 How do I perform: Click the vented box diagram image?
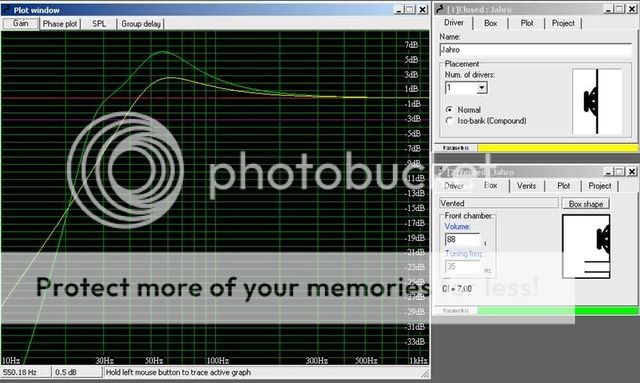point(586,247)
